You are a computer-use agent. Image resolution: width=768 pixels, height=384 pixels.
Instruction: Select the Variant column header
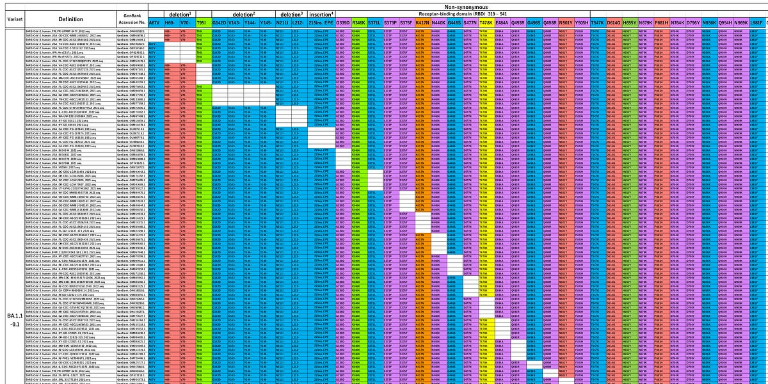tap(15, 19)
